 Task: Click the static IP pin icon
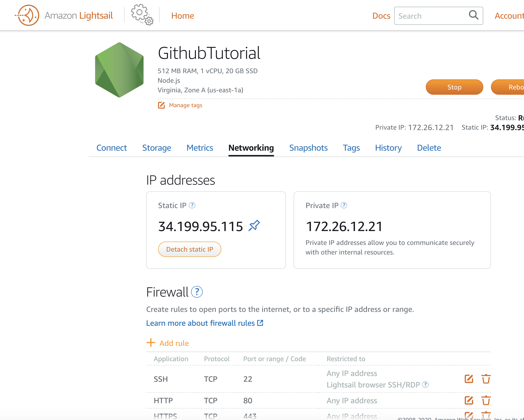[254, 226]
